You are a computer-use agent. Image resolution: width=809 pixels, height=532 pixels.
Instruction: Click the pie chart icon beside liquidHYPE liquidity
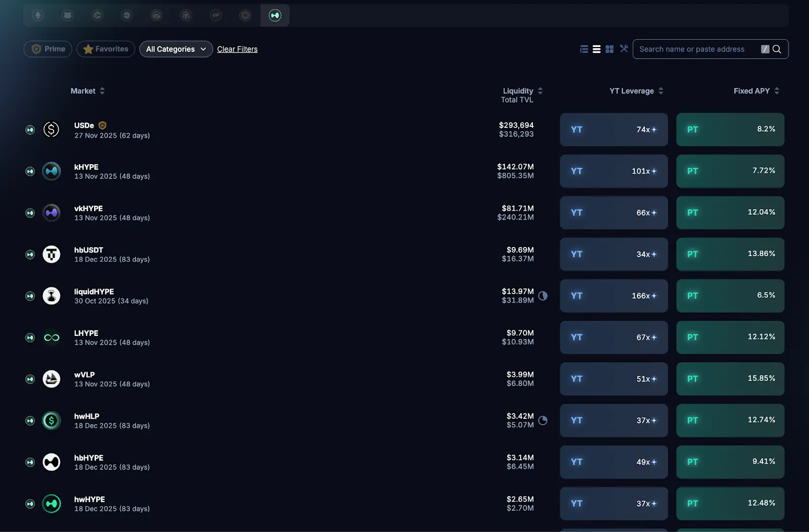(543, 296)
